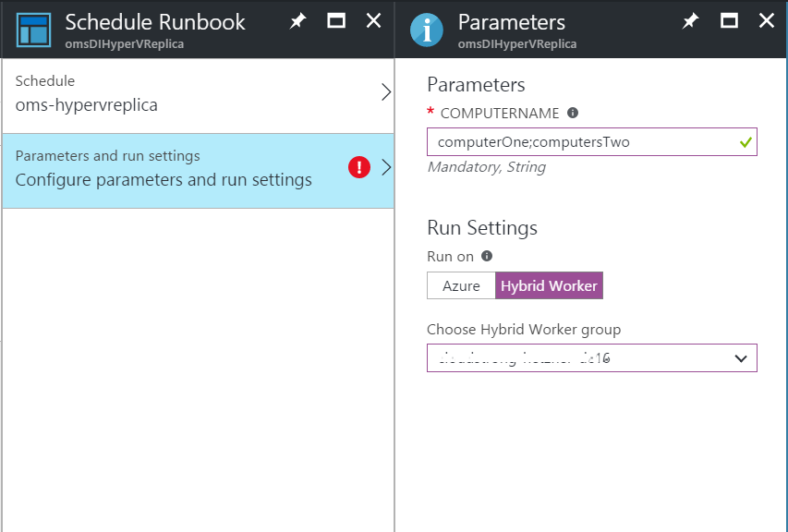
Task: Click the COMPUTERNAME input field
Action: tap(592, 141)
